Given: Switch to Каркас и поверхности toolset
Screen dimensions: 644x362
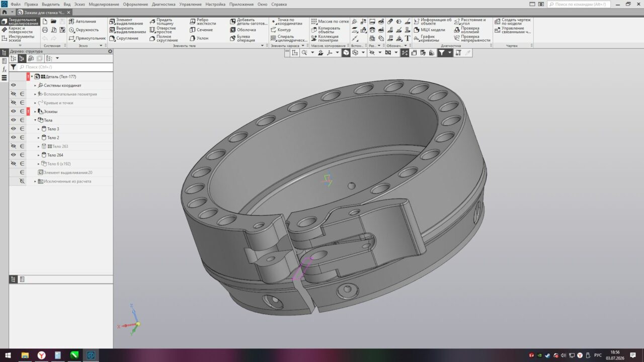Looking at the screenshot, I should pyautogui.click(x=19, y=30).
